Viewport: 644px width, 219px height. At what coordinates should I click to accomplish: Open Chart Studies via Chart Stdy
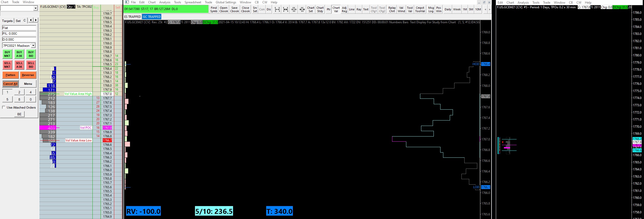pos(320,10)
